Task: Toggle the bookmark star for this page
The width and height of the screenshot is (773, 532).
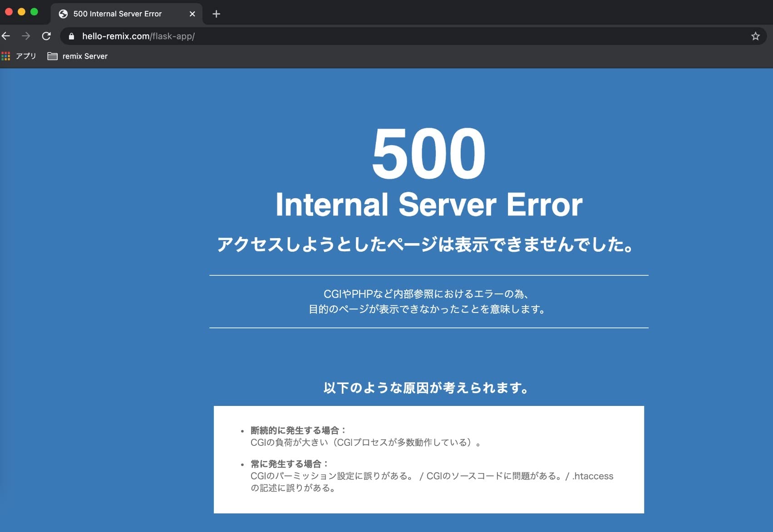Action: (x=755, y=36)
